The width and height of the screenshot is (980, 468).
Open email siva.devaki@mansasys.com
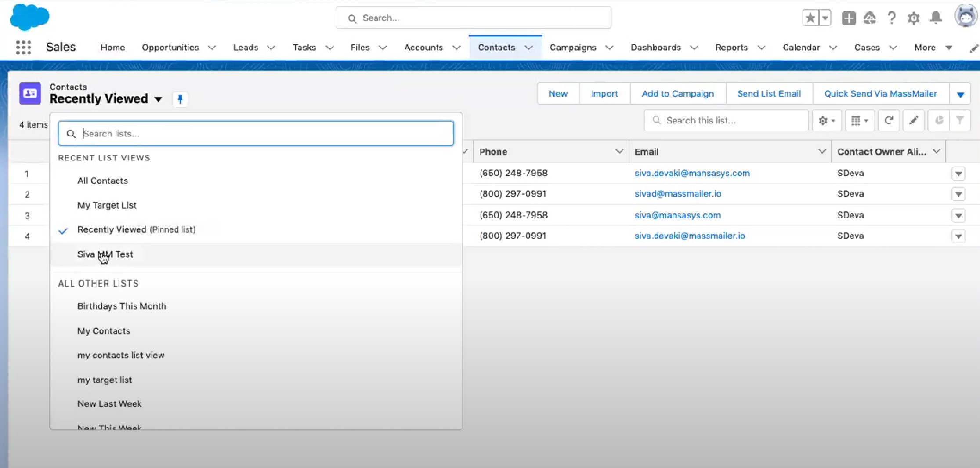tap(692, 173)
